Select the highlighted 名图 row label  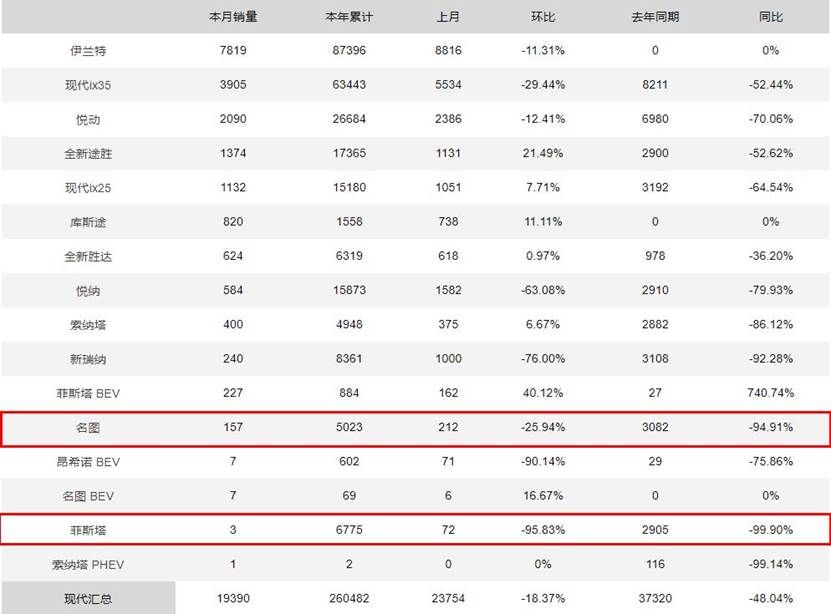88,428
